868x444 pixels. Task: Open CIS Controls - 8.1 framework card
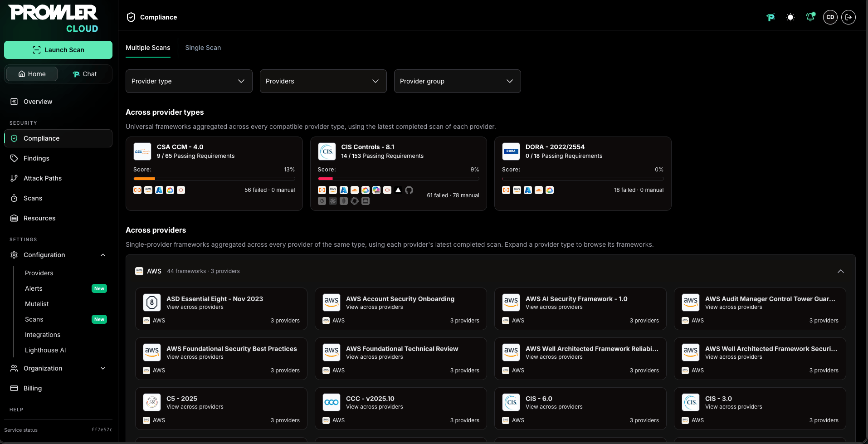[399, 174]
